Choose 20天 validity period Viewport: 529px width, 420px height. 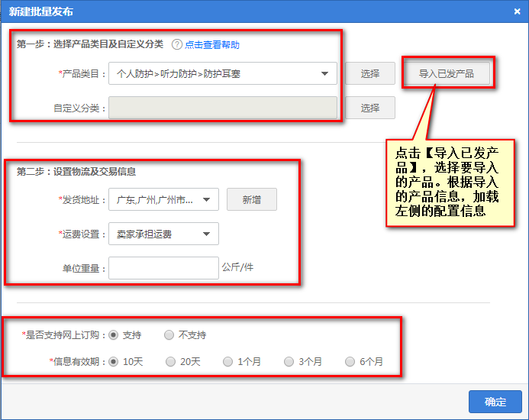click(x=171, y=362)
